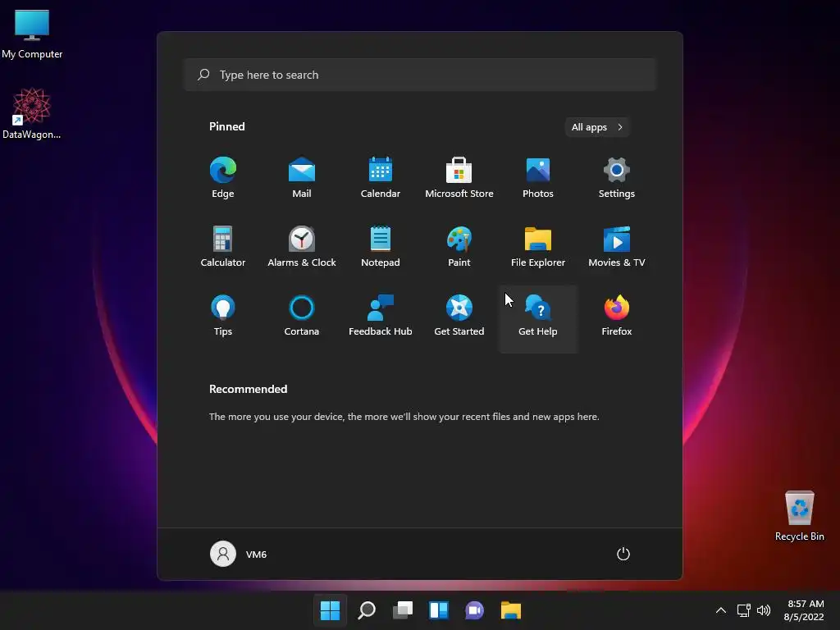
Task: Launch the Photos app
Action: (538, 178)
